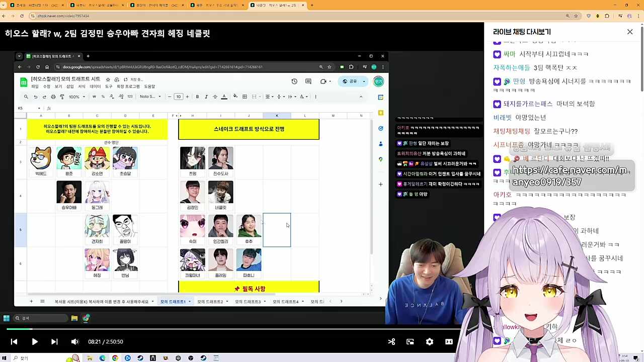Close the live chat replay panel
The image size is (644, 362).
[630, 32]
